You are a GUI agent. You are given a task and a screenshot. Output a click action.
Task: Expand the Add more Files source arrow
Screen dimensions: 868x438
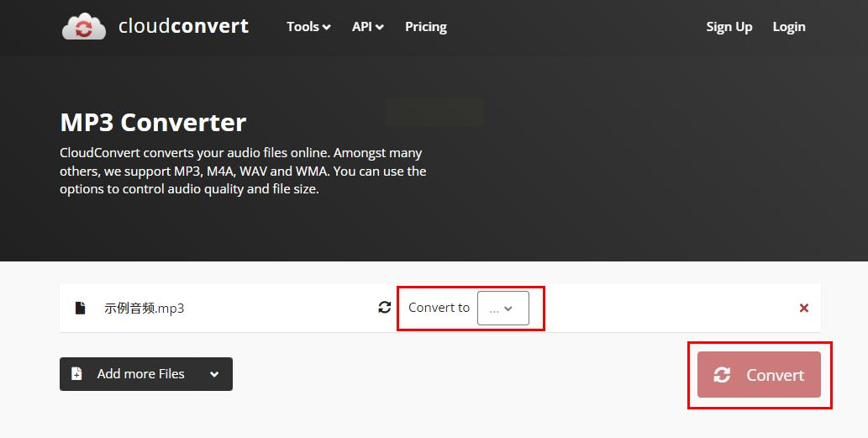coord(214,374)
